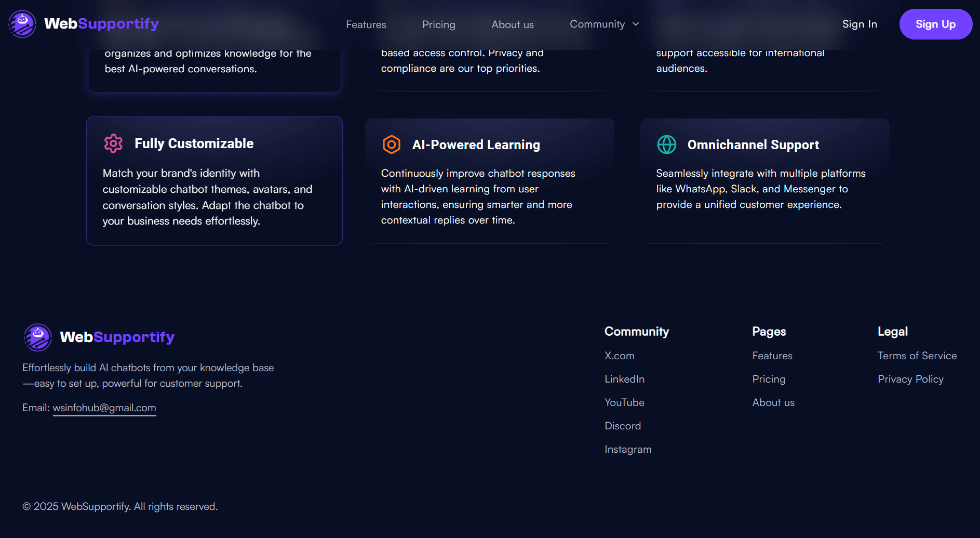Open the Pages section's About us entry
This screenshot has height=538, width=980.
click(773, 402)
